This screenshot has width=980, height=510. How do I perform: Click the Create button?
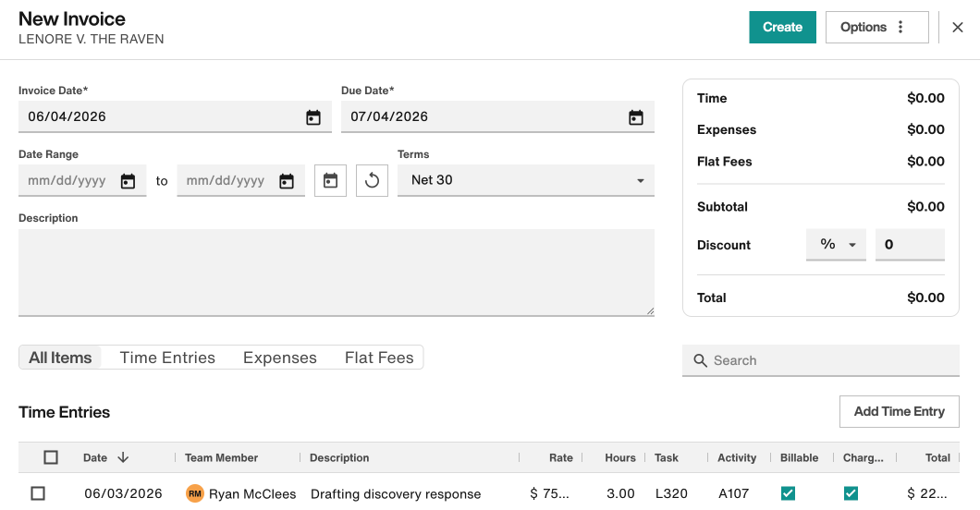[782, 27]
